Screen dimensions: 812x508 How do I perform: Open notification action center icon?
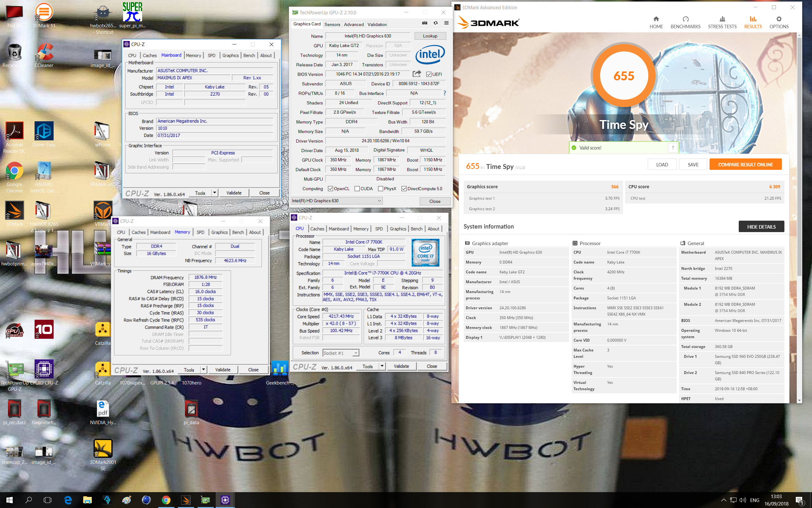coord(800,501)
